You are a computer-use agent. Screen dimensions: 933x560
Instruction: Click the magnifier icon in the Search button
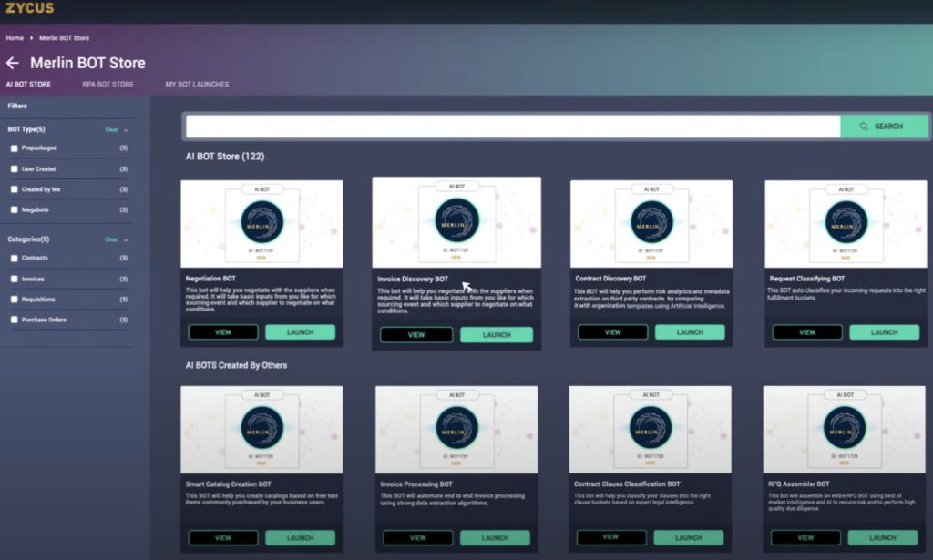pos(864,127)
